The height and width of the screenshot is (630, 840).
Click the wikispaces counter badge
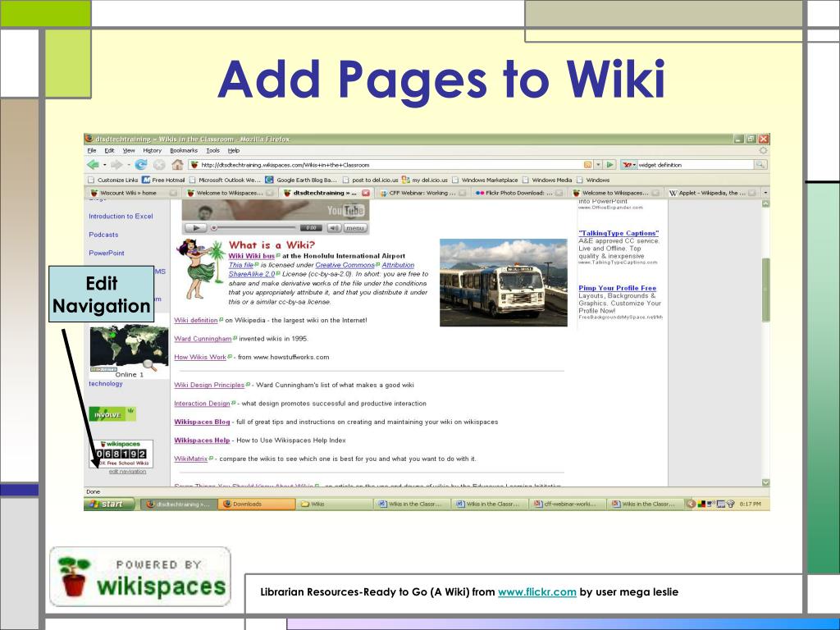coord(121,454)
